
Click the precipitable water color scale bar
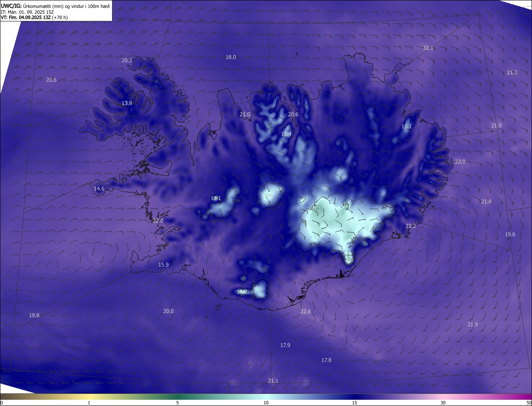click(x=266, y=397)
